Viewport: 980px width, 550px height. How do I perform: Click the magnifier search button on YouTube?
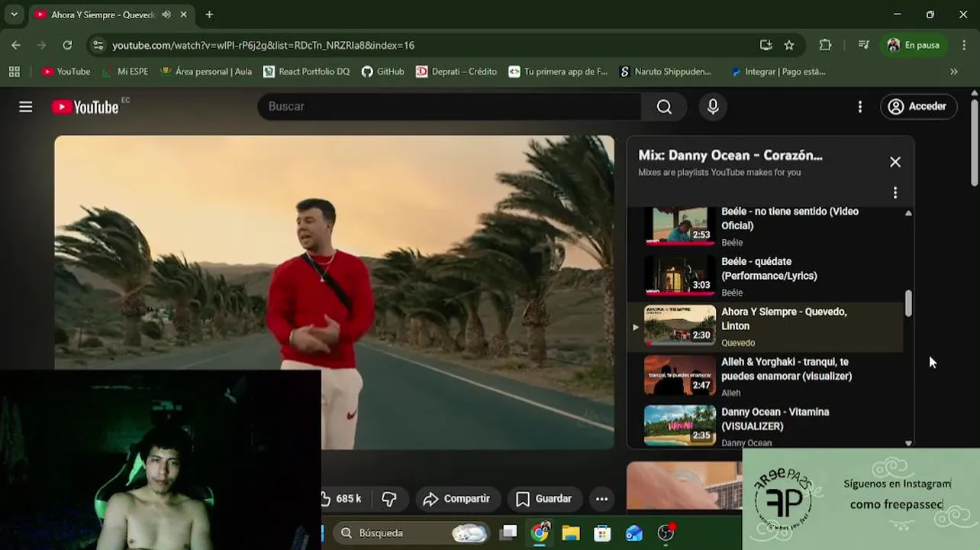tap(664, 107)
